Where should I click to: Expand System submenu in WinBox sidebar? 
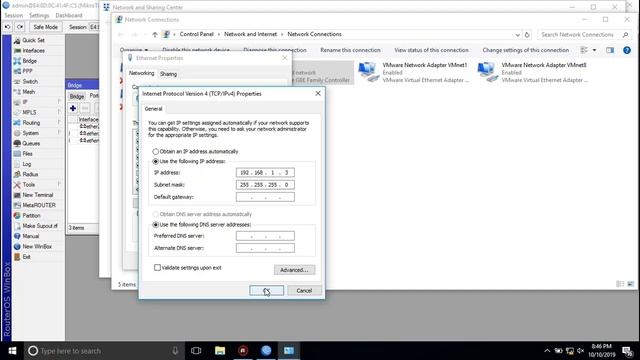(59, 133)
